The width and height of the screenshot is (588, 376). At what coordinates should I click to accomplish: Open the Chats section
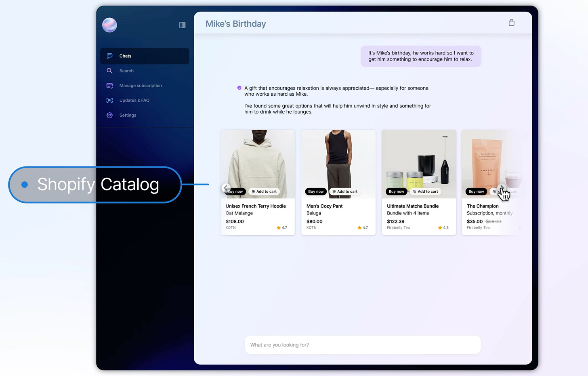[145, 56]
